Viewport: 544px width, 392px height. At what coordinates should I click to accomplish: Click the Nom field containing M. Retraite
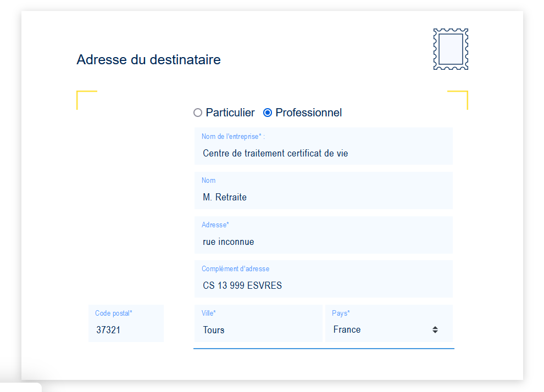pyautogui.click(x=323, y=191)
